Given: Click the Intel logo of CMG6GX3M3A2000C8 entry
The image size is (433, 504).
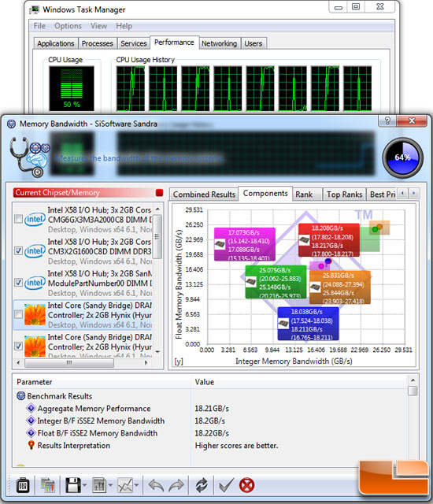Looking at the screenshot, I should (x=35, y=219).
